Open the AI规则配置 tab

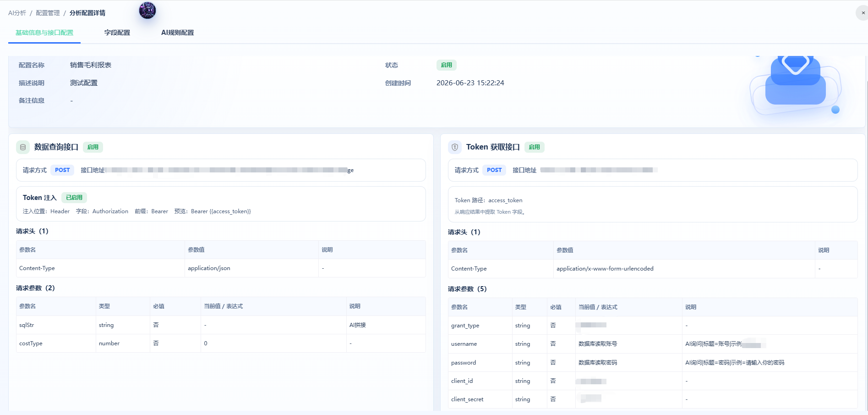[x=178, y=33]
